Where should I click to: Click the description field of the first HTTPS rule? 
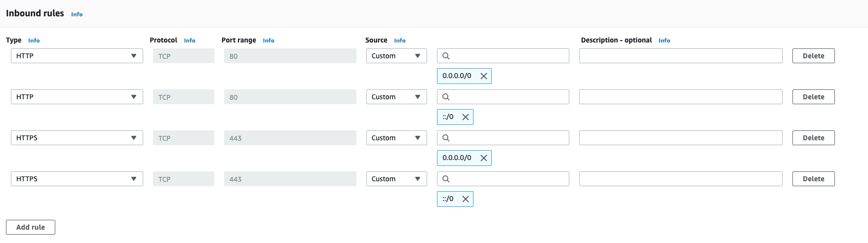680,138
